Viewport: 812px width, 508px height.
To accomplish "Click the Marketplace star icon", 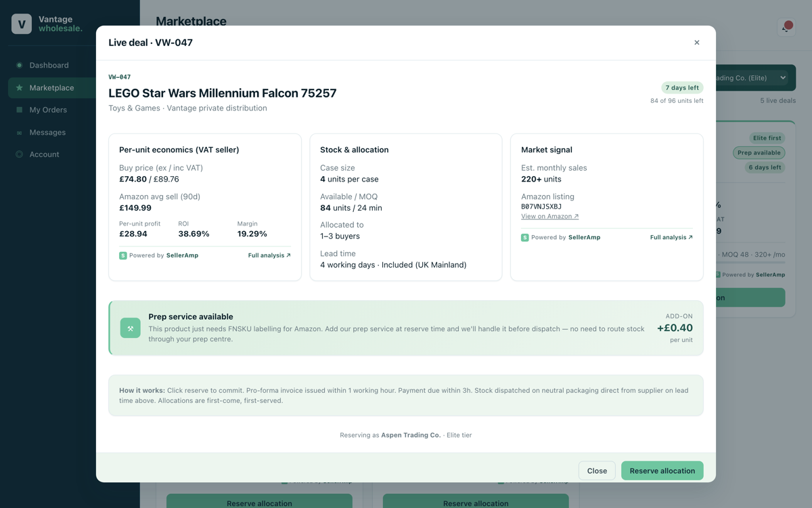I will pos(19,88).
